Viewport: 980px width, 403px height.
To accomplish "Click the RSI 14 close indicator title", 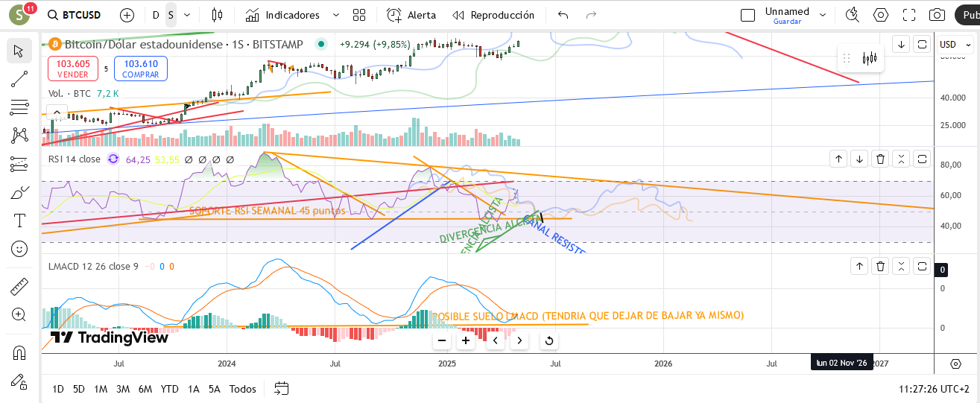I will (x=75, y=159).
